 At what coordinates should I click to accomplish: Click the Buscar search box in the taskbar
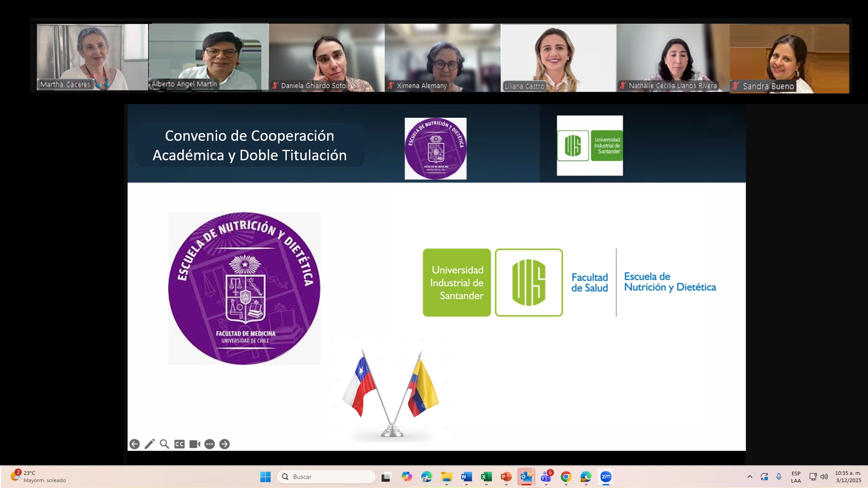click(326, 477)
